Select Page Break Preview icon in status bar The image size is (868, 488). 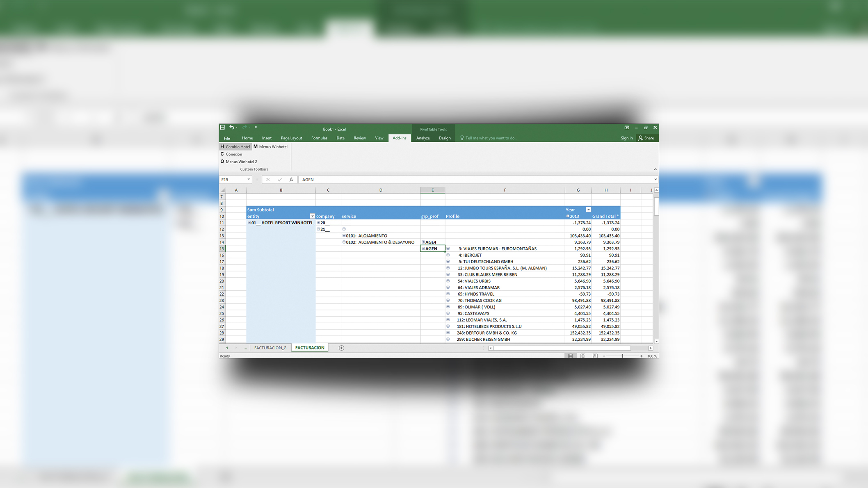595,356
